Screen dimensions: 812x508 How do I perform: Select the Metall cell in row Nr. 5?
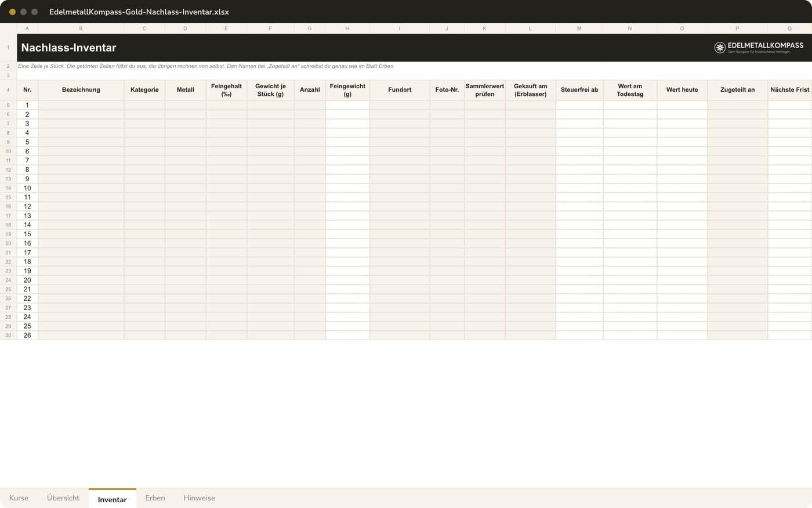click(186, 142)
